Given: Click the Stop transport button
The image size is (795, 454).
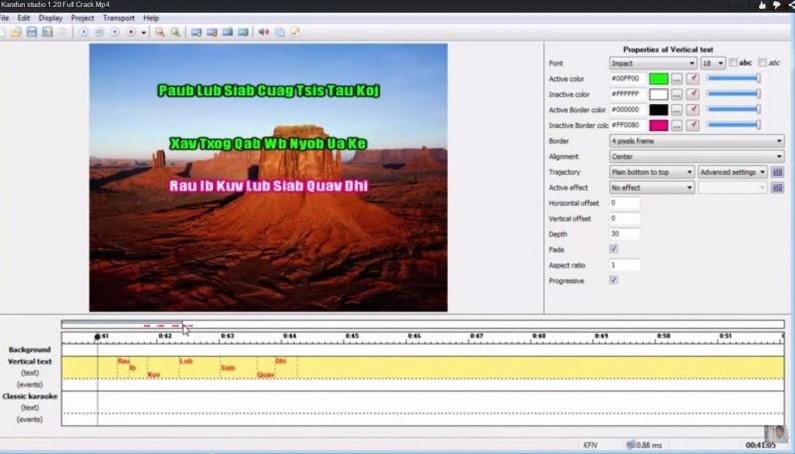Looking at the screenshot, I should (115, 32).
